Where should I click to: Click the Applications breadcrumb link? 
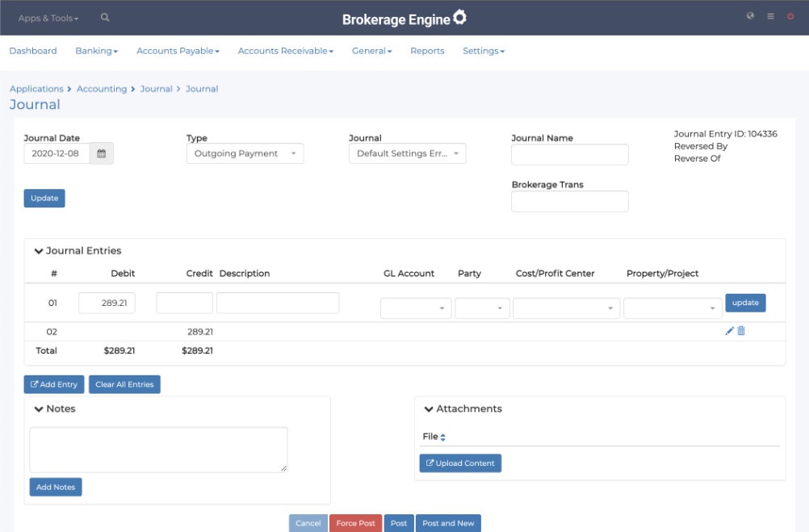pos(36,89)
